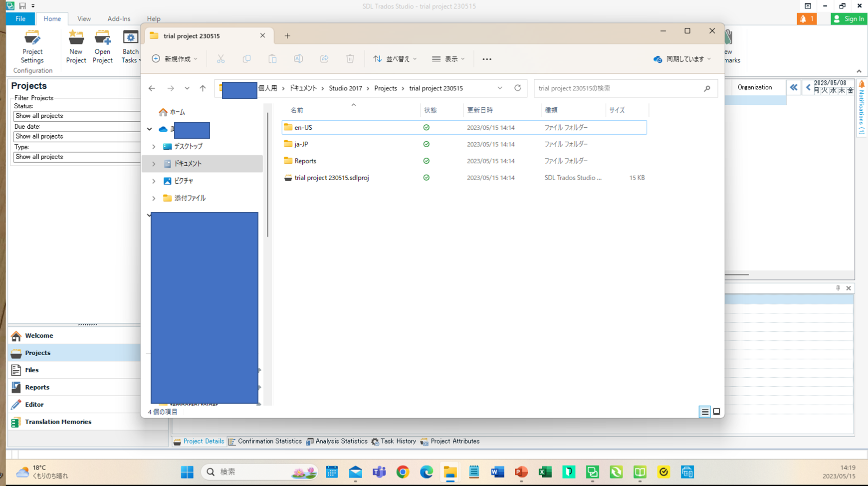Switch to Confirmation Statistics tab
The width and height of the screenshot is (868, 486).
(265, 442)
